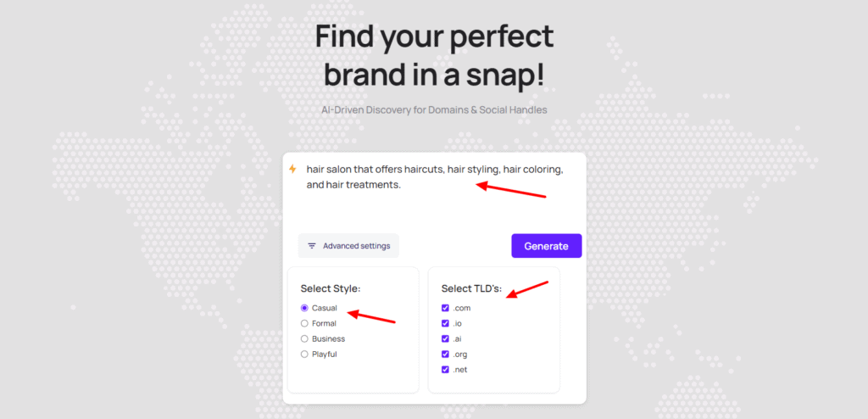Click the filter icon in Advanced settings
The width and height of the screenshot is (868, 419).
(x=312, y=245)
